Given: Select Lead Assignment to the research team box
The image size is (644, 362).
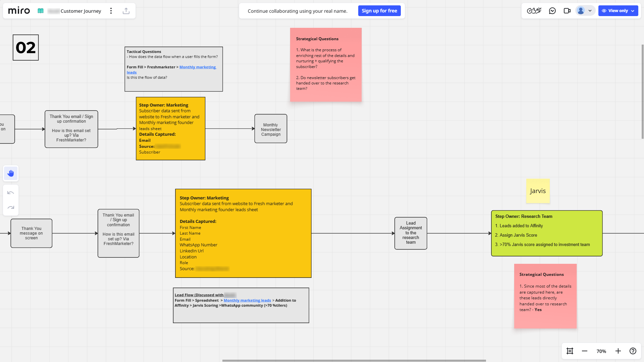Looking at the screenshot, I should tap(411, 233).
